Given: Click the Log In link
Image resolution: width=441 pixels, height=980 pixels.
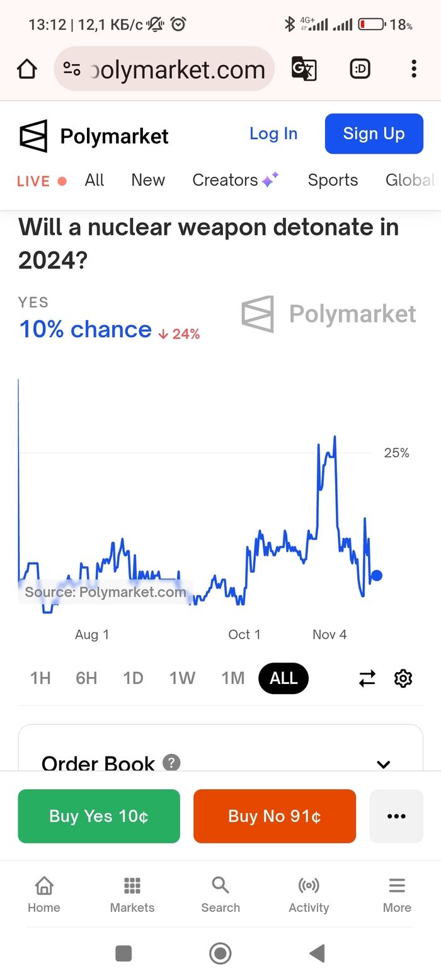Looking at the screenshot, I should coord(273,134).
